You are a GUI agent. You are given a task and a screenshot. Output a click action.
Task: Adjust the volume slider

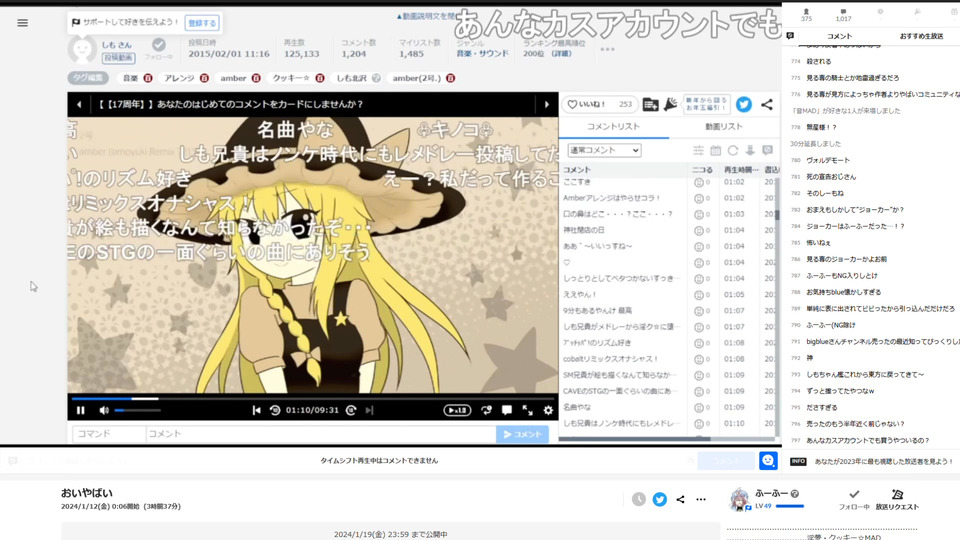137,410
